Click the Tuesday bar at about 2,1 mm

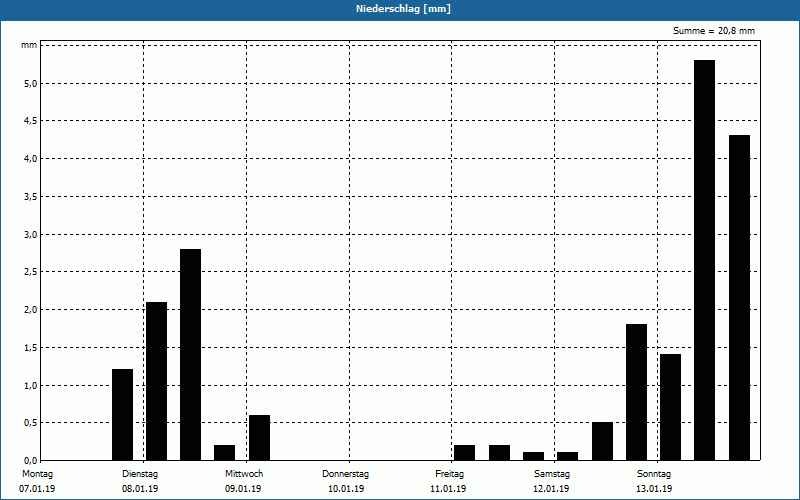[x=156, y=381]
